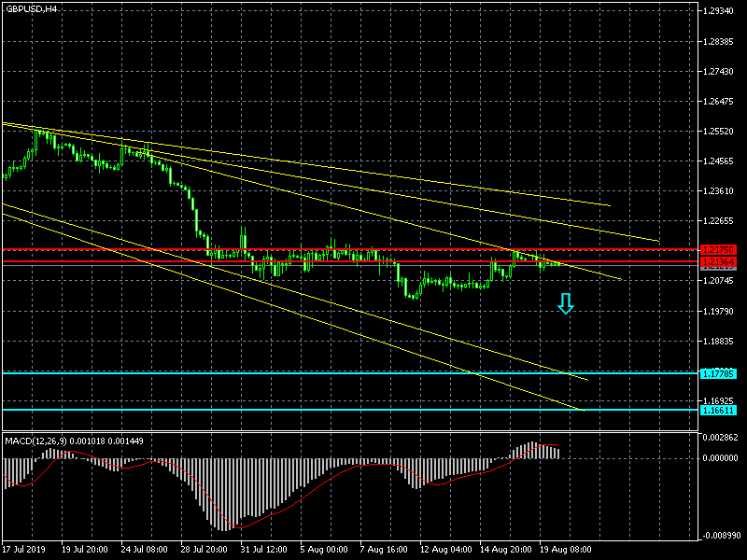Click the GBPUSD,H4 chart title
This screenshot has height=560, width=747.
pyautogui.click(x=31, y=8)
